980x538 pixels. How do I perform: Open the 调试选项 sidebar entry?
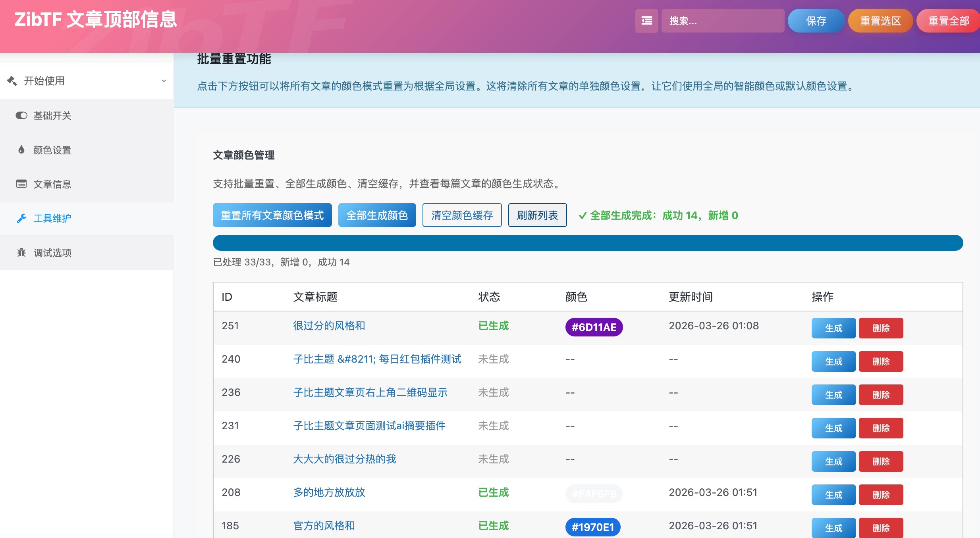(52, 252)
